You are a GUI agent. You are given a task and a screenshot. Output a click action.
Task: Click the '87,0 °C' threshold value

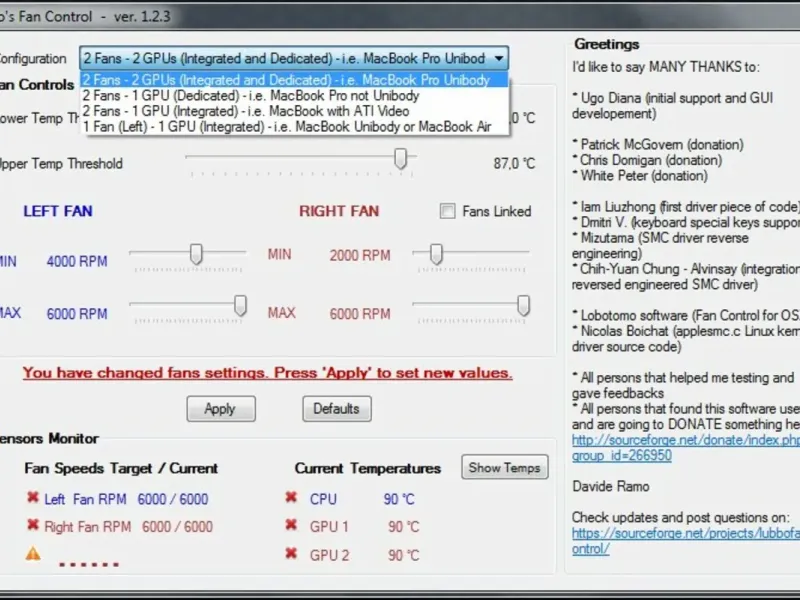514,164
